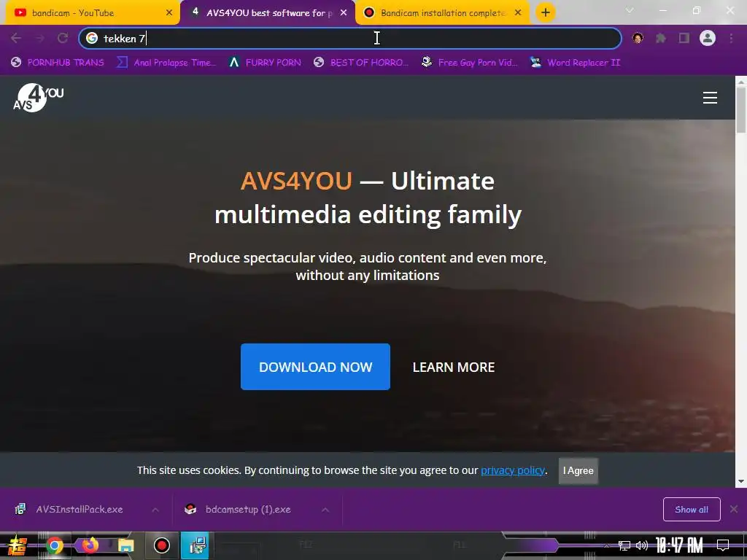Click the volume speaker tray icon
Viewport: 747px width, 560px height.
click(x=642, y=545)
